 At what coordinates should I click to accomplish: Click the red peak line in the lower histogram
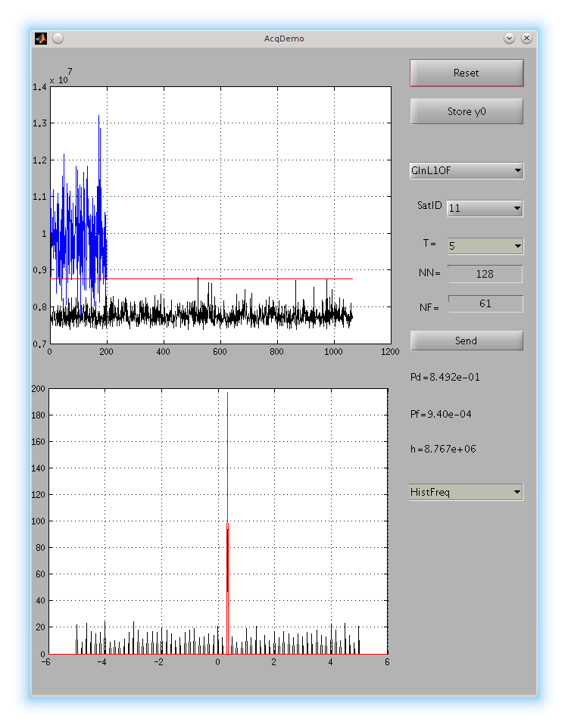[x=227, y=454]
